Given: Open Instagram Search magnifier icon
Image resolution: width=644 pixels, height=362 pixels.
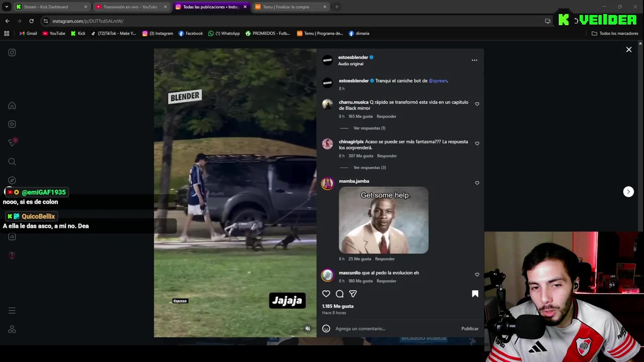Looking at the screenshot, I should (12, 161).
